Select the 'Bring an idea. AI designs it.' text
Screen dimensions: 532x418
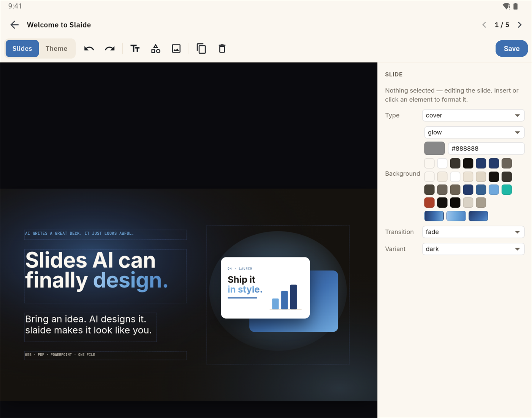90,327
